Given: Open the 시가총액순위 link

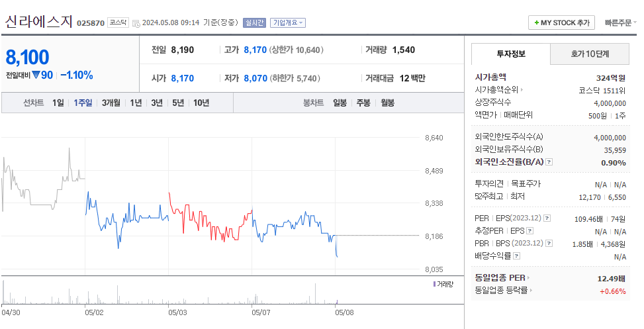Looking at the screenshot, I should [x=496, y=89].
